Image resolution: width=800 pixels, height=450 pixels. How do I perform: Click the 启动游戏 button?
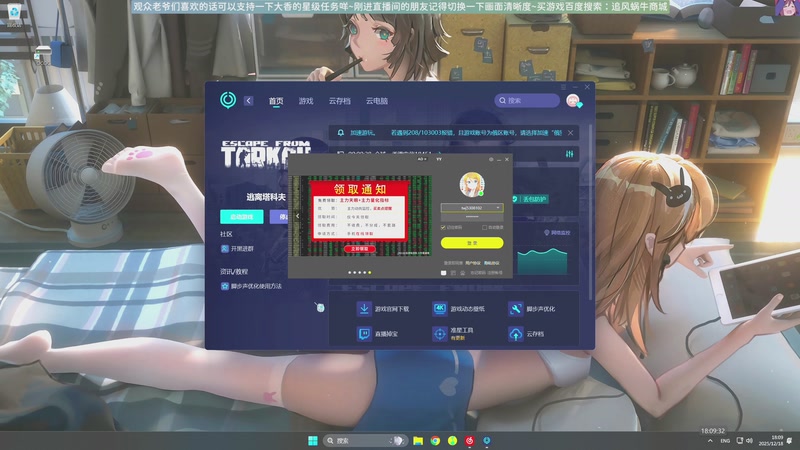pos(242,216)
